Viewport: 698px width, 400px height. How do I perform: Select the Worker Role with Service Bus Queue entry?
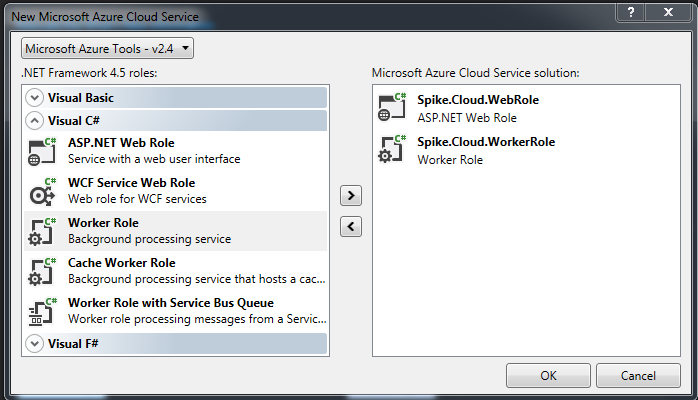point(175,311)
